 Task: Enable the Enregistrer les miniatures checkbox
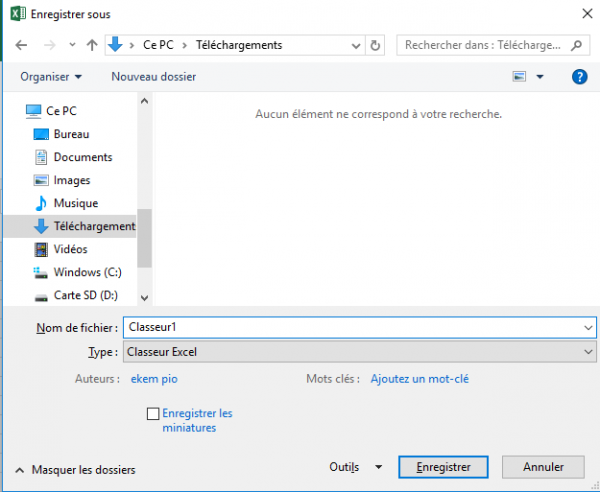point(153,413)
